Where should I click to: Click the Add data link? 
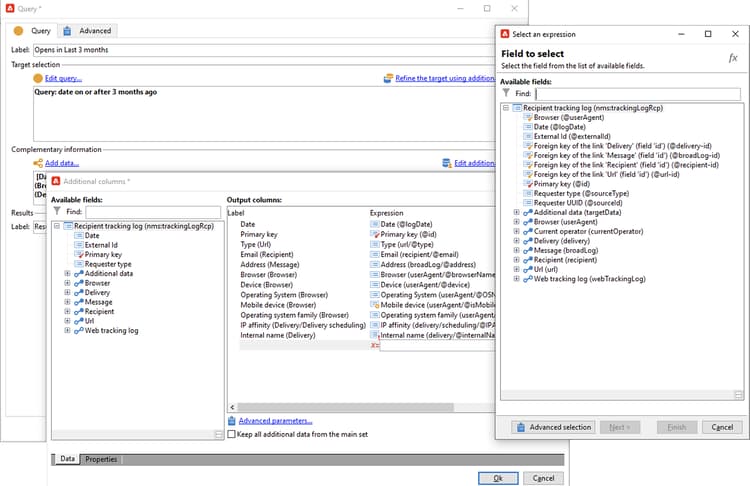coord(62,163)
